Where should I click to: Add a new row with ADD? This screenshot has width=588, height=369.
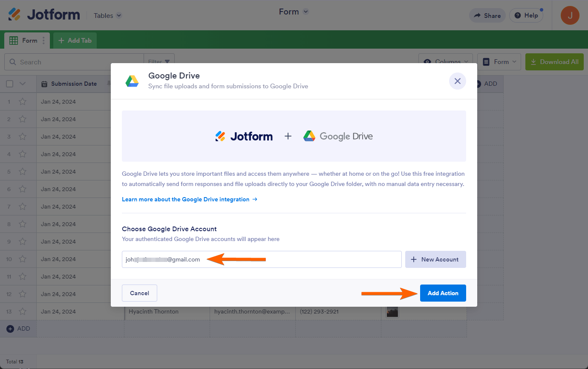tap(18, 328)
